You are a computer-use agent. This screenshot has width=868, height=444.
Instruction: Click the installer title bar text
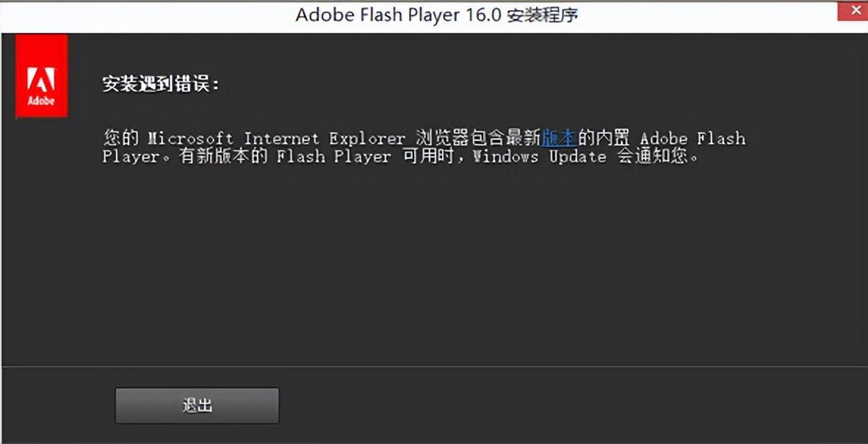click(x=436, y=15)
